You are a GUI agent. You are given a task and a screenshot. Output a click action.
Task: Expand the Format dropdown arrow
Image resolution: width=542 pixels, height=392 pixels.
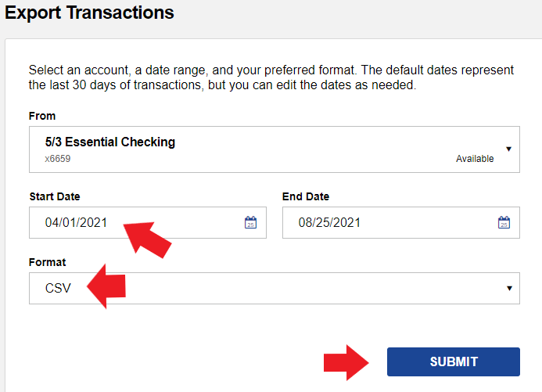(x=509, y=288)
